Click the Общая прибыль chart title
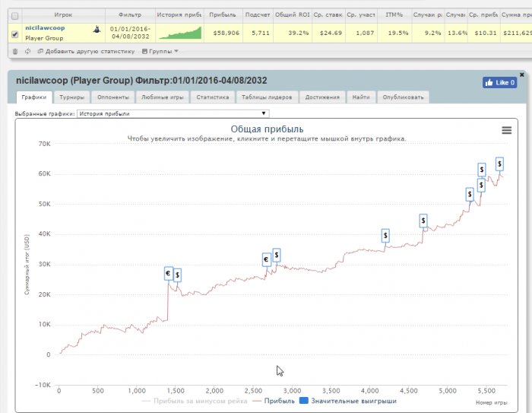Image resolution: width=532 pixels, height=413 pixels. pos(267,129)
